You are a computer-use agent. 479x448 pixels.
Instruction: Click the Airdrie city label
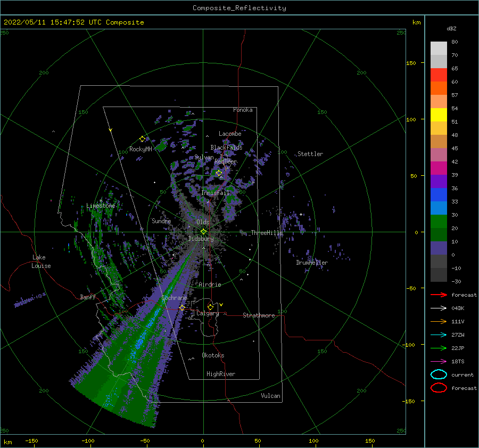[210, 284]
